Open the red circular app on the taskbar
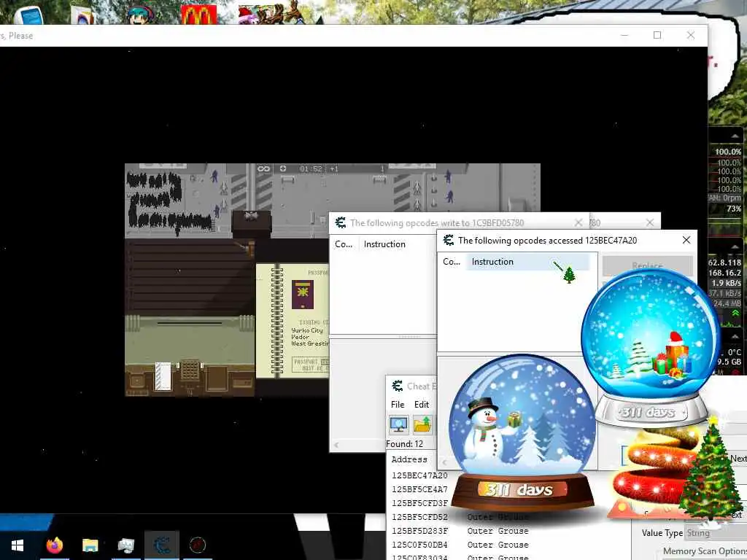 (x=197, y=545)
